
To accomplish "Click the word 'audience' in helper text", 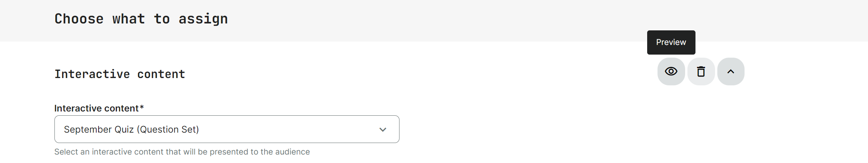I will pos(292,152).
